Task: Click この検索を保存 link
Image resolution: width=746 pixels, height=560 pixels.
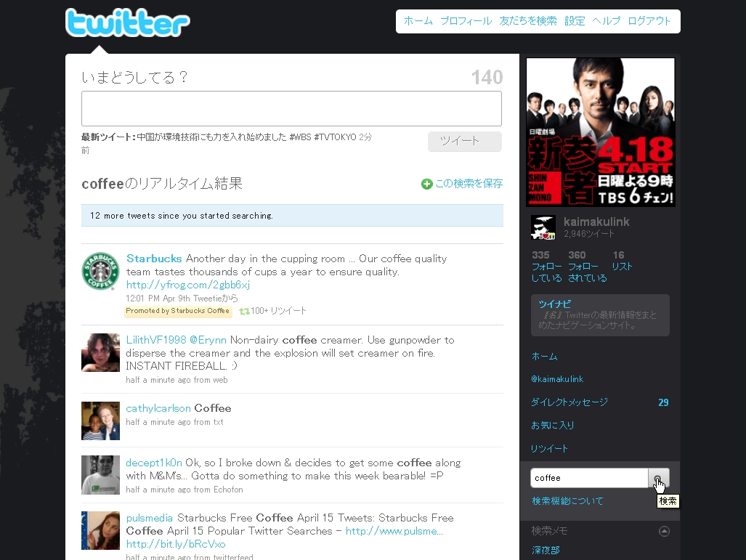Action: 469,184
